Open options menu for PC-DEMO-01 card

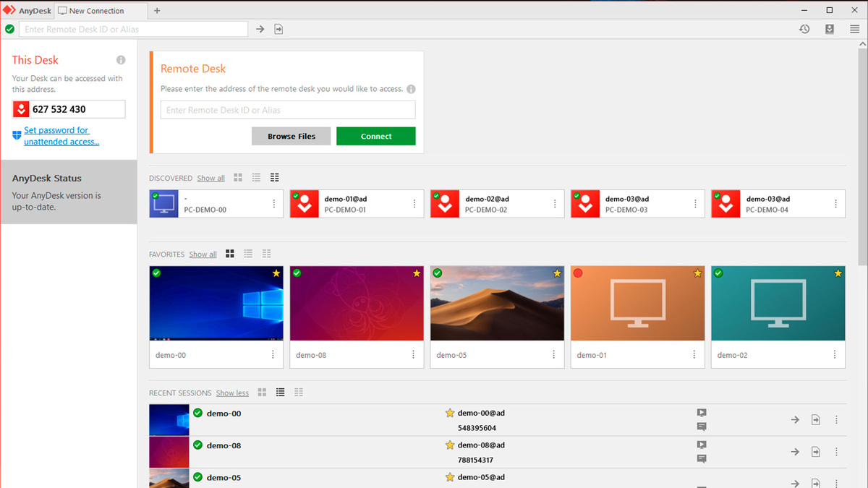[414, 204]
